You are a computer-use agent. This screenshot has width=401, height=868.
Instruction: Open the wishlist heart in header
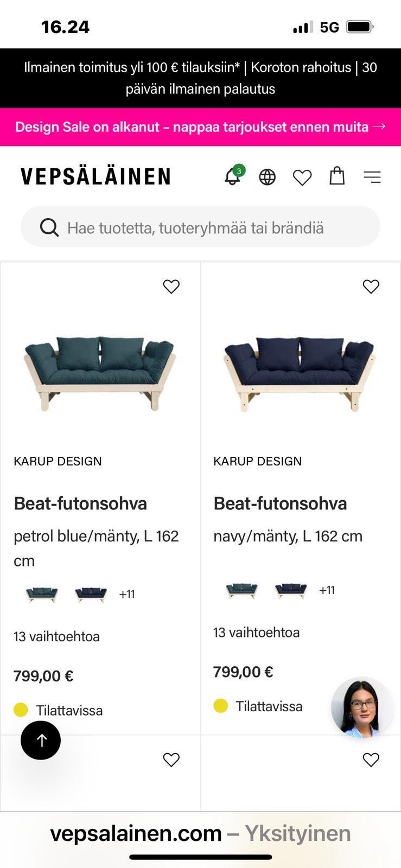(302, 177)
